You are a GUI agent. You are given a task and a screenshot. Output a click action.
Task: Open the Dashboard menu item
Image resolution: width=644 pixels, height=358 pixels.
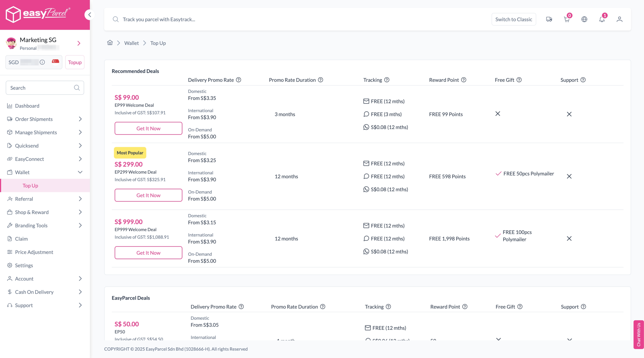[27, 106]
